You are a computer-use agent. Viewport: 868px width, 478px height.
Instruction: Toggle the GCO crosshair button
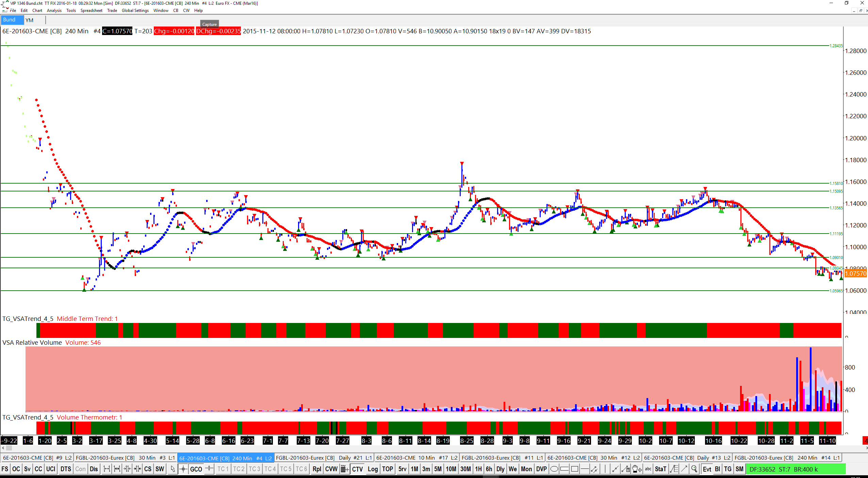pos(196,469)
